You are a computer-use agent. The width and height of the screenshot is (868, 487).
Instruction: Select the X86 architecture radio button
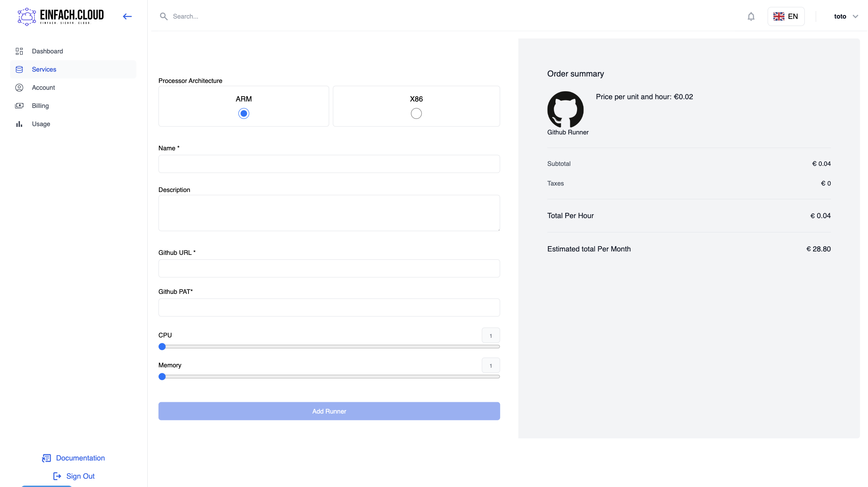tap(416, 113)
